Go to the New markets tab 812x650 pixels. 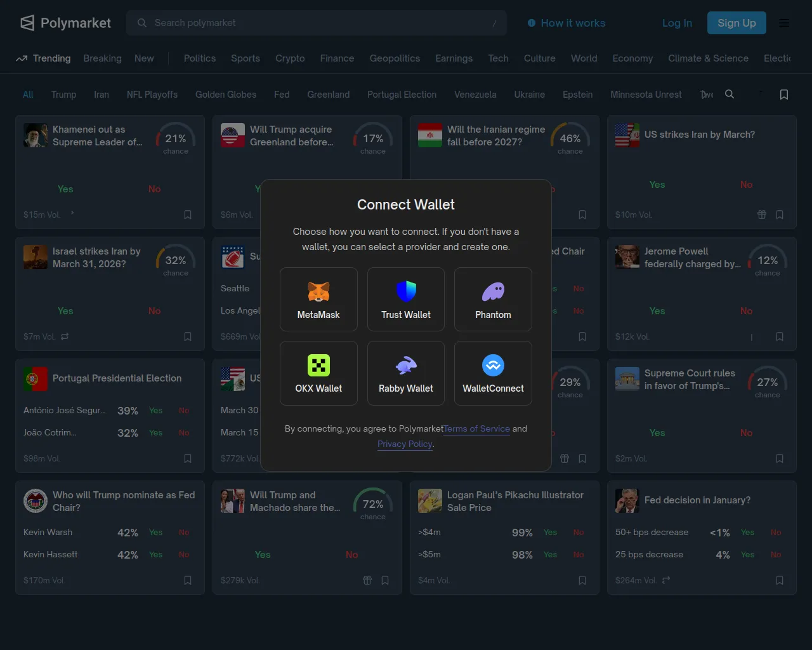[144, 58]
